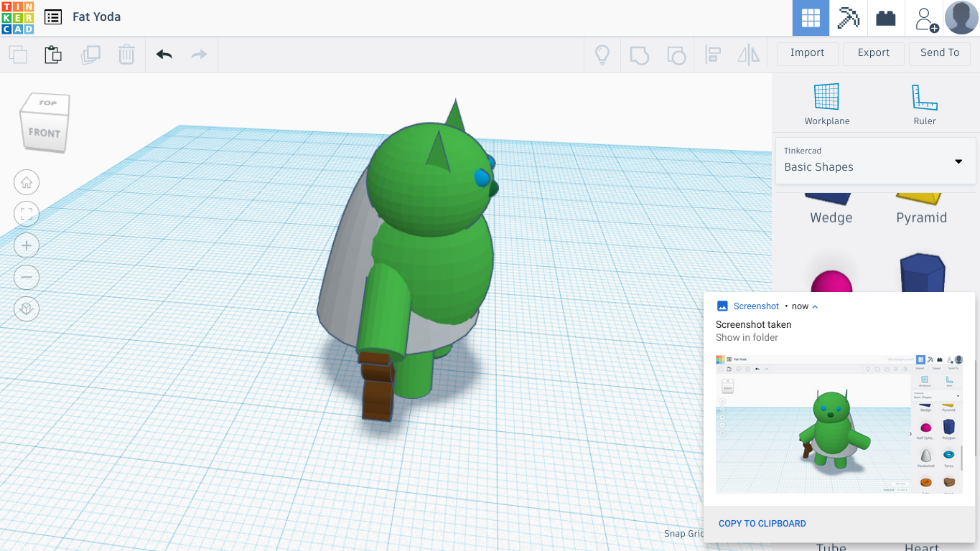Pick the blue Polygon shape
The height and width of the screenshot is (551, 980).
[923, 273]
